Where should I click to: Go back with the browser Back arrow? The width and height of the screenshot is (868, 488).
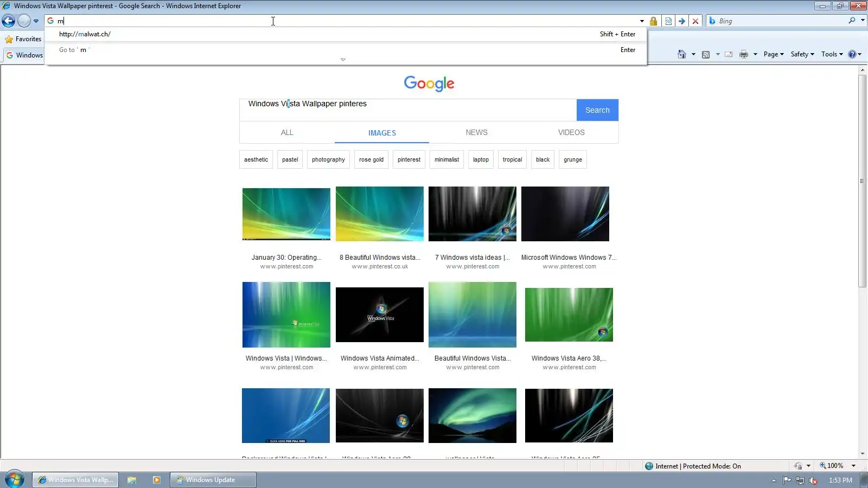(8, 21)
